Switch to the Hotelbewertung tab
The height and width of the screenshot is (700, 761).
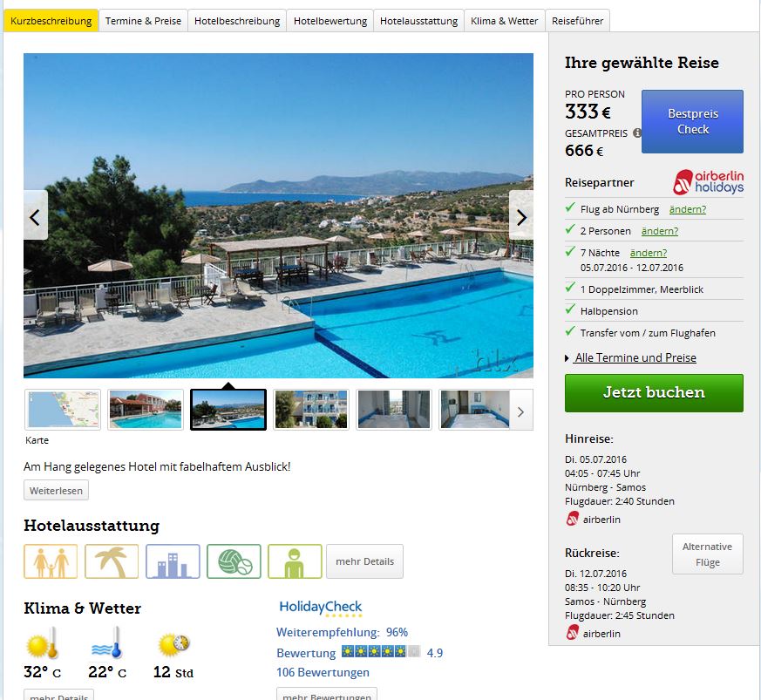point(330,21)
